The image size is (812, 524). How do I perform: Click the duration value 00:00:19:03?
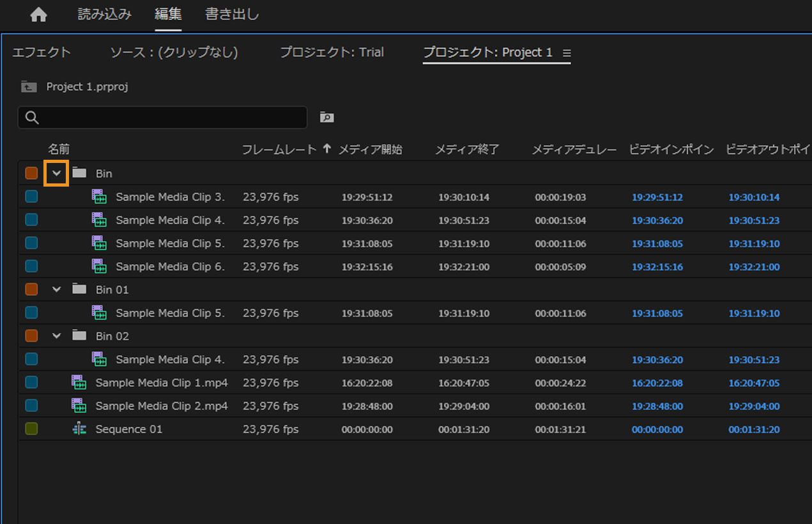pyautogui.click(x=560, y=197)
